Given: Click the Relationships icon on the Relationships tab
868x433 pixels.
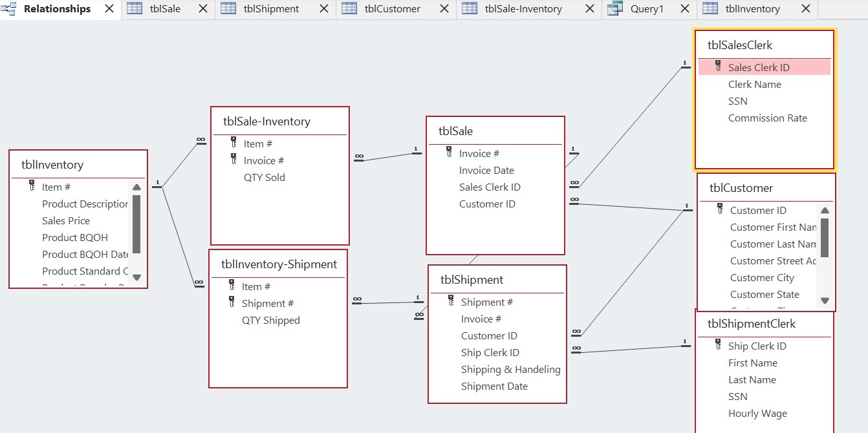Looking at the screenshot, I should [9, 9].
